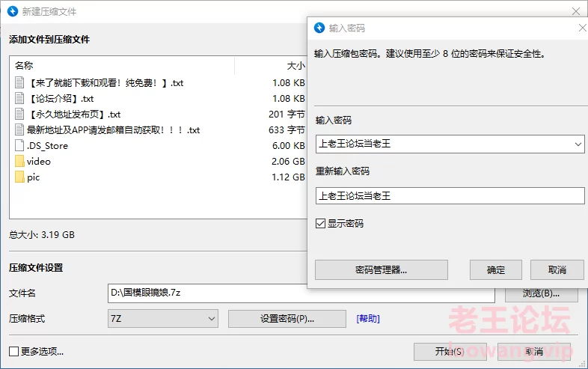Screen dimensions: 588x369
Task: Click the text file icon beside 【论坛介绍】.txt
Action: [19, 98]
